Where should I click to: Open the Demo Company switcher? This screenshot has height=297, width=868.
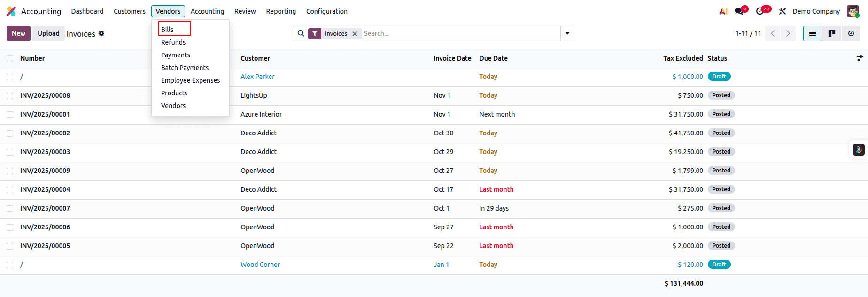tap(816, 11)
